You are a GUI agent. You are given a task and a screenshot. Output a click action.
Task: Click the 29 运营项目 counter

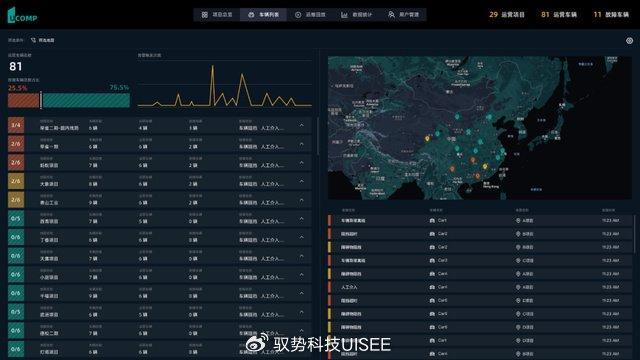tap(507, 15)
